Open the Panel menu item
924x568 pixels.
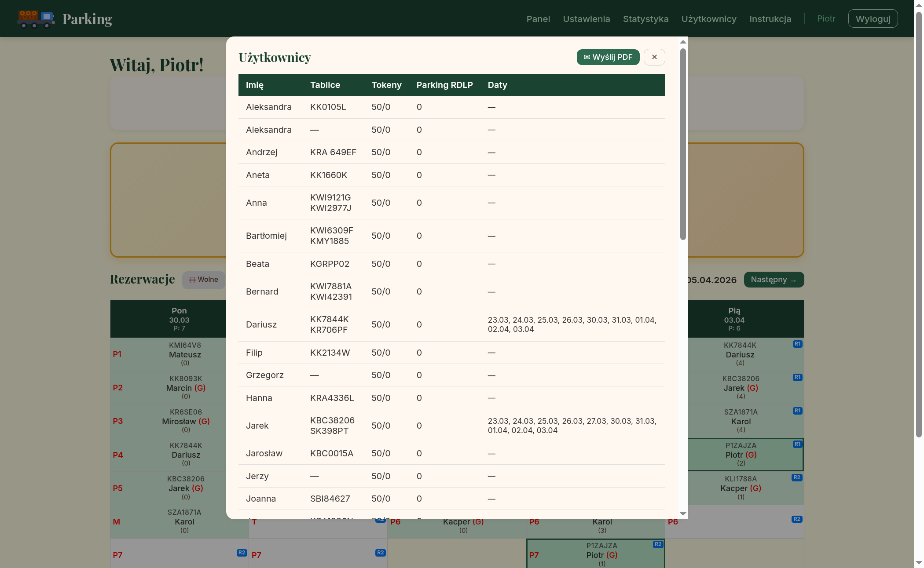pos(538,19)
